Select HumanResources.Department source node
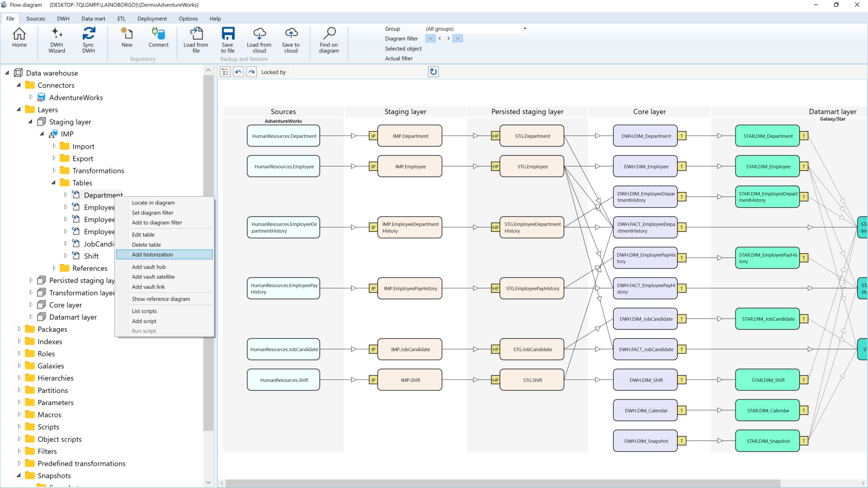Screen dimensions: 868x488 pyautogui.click(x=283, y=136)
